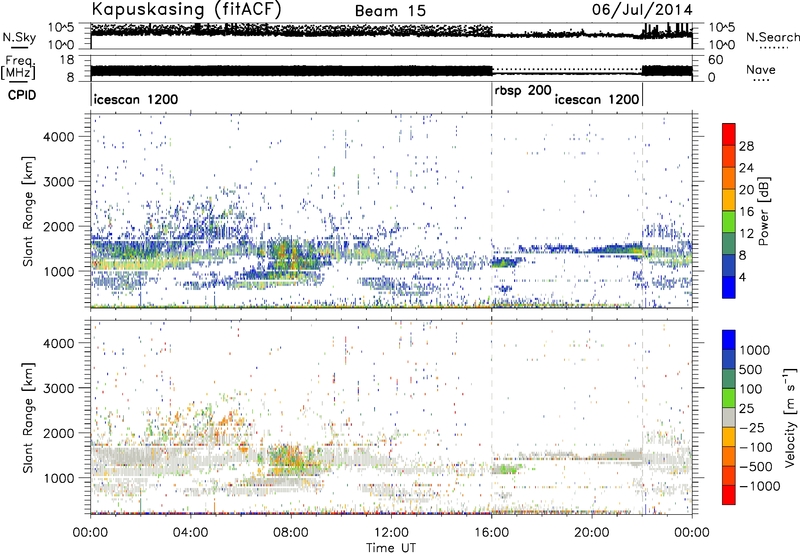
Task: Click the '60' Nave axis tick label
Action: tap(716, 60)
